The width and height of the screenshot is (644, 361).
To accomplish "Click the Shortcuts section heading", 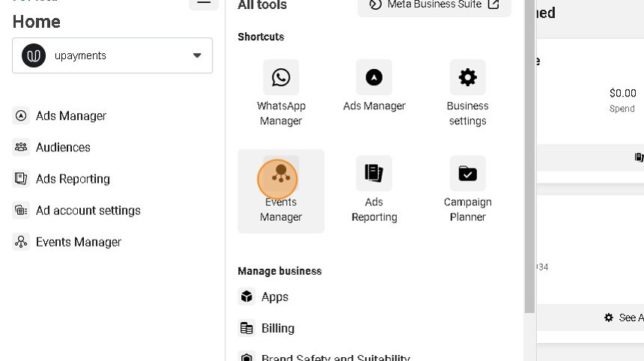I will [x=261, y=37].
